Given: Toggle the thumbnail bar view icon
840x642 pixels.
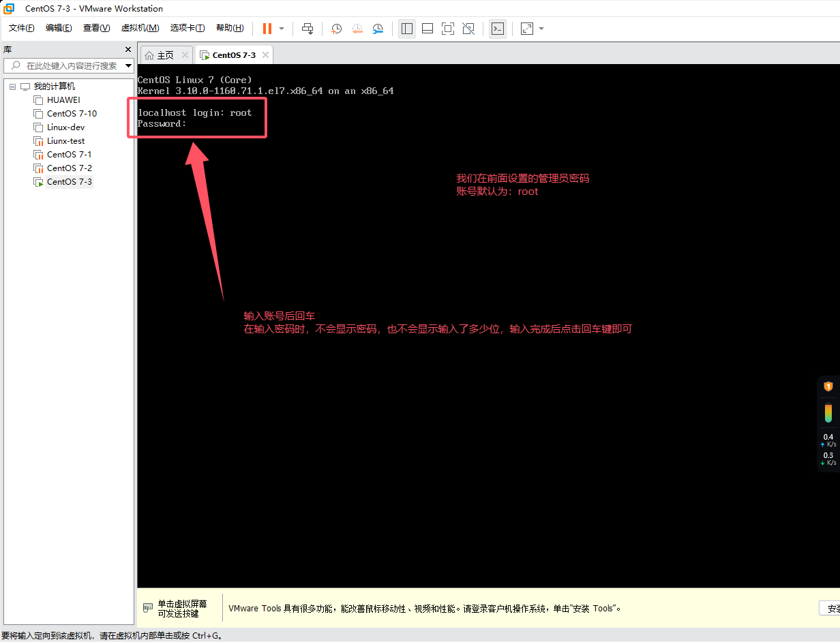Looking at the screenshot, I should coord(427,29).
